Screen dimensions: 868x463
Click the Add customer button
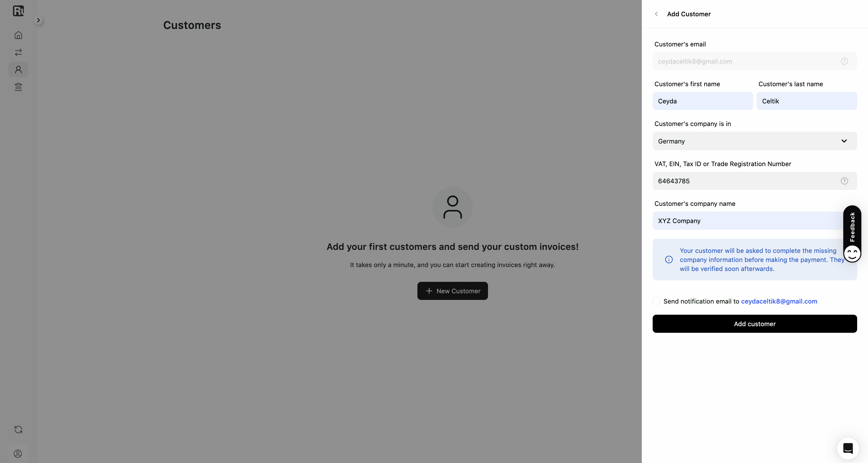tap(754, 324)
